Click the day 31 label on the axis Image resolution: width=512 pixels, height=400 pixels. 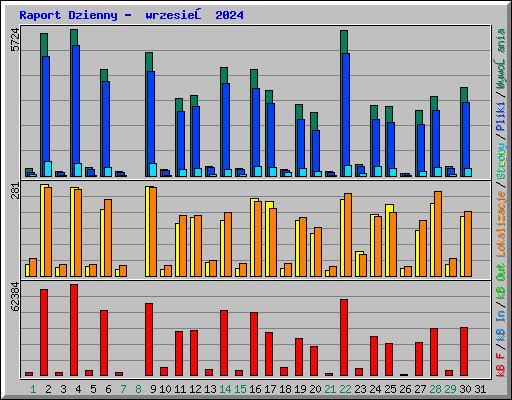point(480,389)
